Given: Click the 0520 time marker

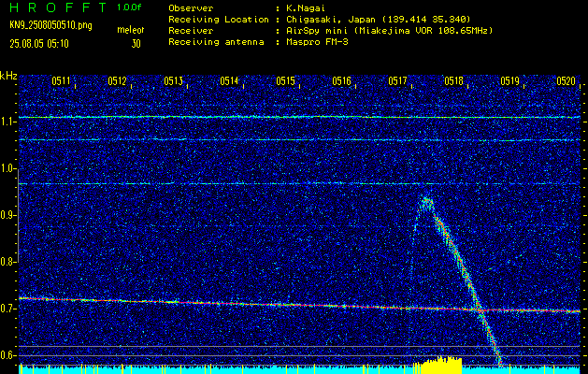Looking at the screenshot, I should pos(566,81).
